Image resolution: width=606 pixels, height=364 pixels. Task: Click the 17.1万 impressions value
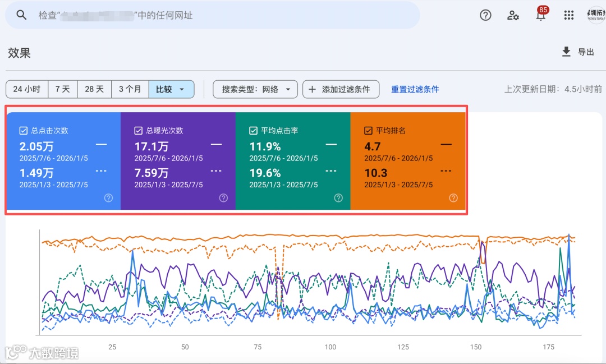151,146
